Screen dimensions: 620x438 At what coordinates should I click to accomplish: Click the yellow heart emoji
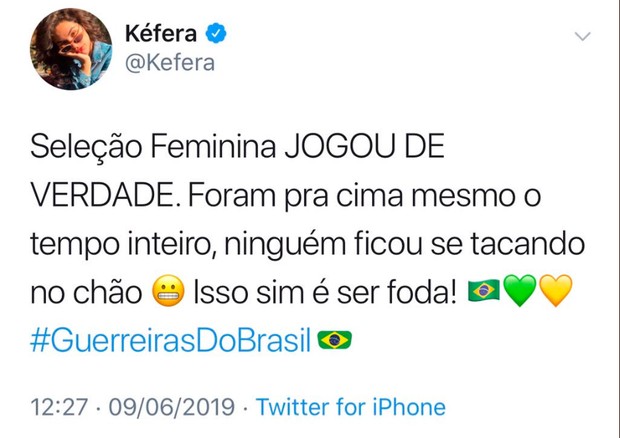[x=556, y=291]
